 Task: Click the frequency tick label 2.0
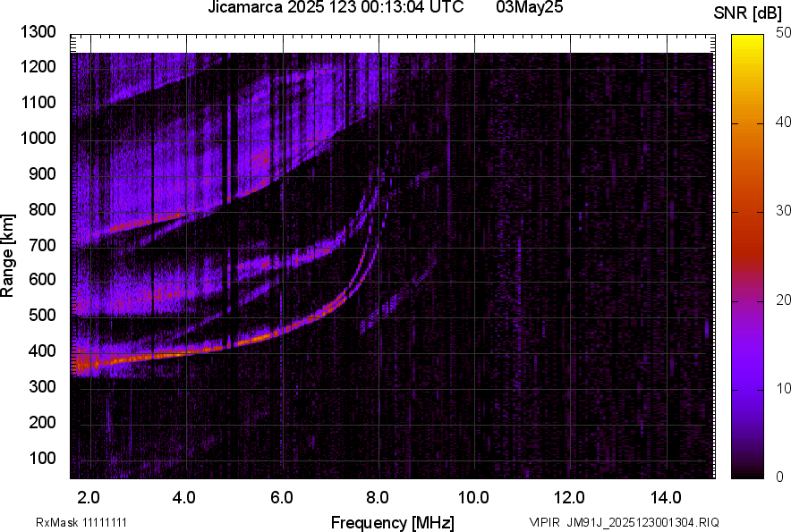(88, 498)
